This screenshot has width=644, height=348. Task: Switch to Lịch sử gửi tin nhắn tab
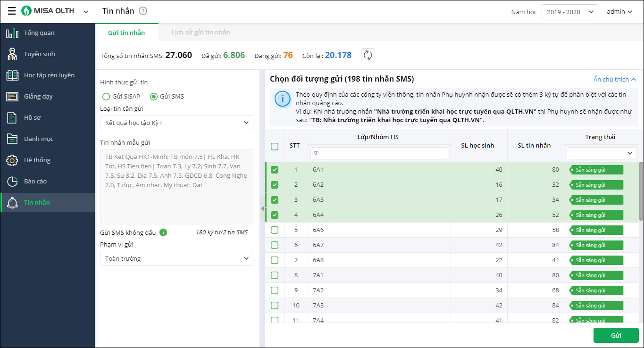201,33
